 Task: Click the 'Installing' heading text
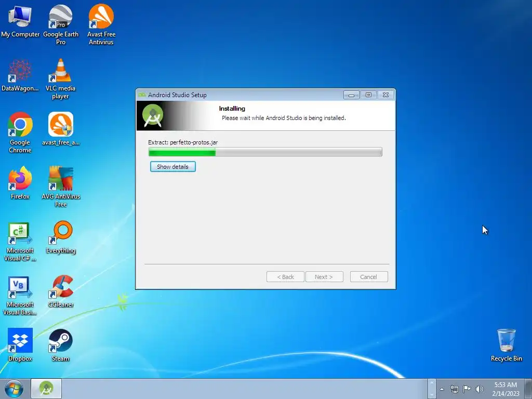(232, 109)
